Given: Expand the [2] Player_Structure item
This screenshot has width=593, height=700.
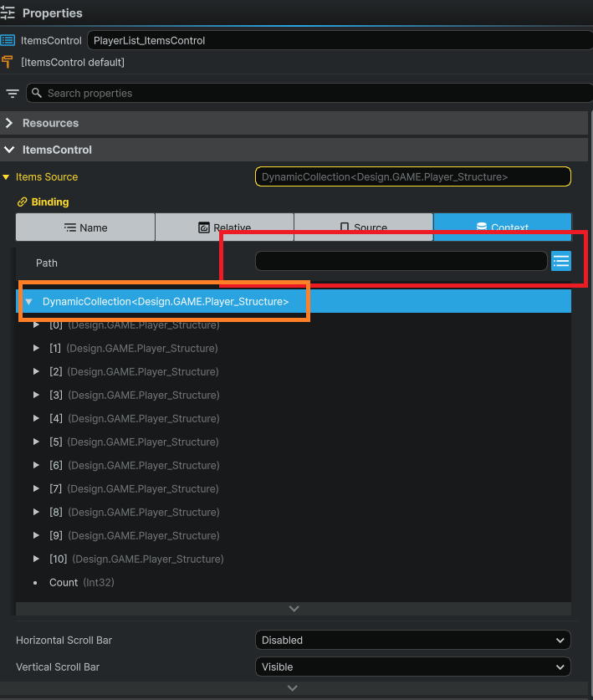Looking at the screenshot, I should (36, 371).
